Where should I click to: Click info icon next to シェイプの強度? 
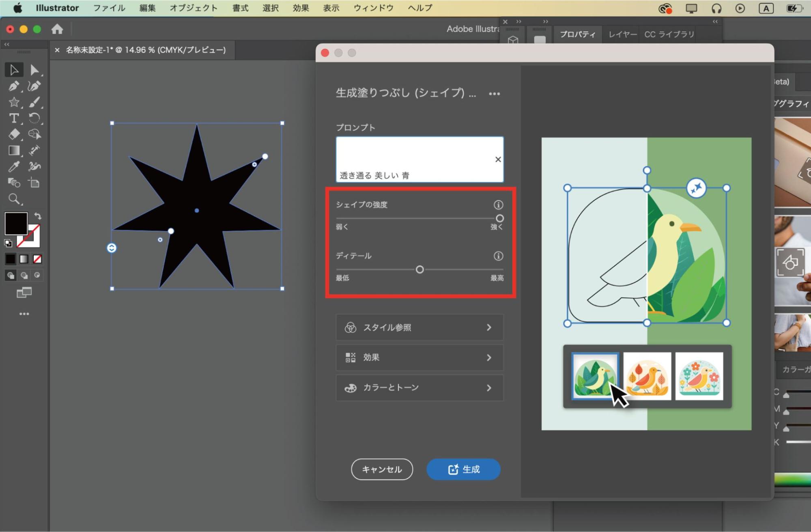click(498, 205)
